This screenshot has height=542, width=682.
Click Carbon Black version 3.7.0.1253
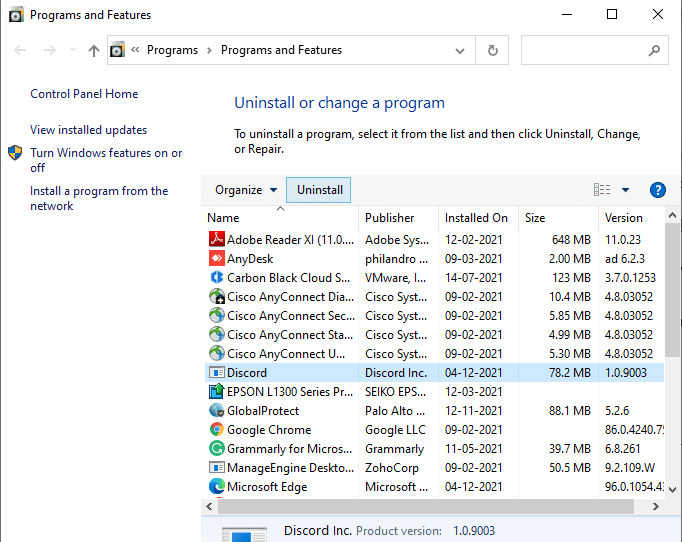coord(630,278)
